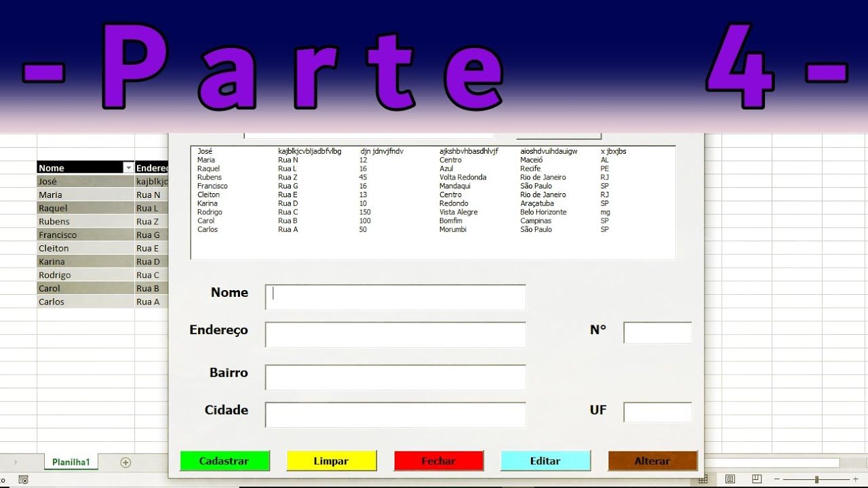Image resolution: width=868 pixels, height=488 pixels.
Task: Click worksheet cell containing Karina
Action: tap(85, 262)
